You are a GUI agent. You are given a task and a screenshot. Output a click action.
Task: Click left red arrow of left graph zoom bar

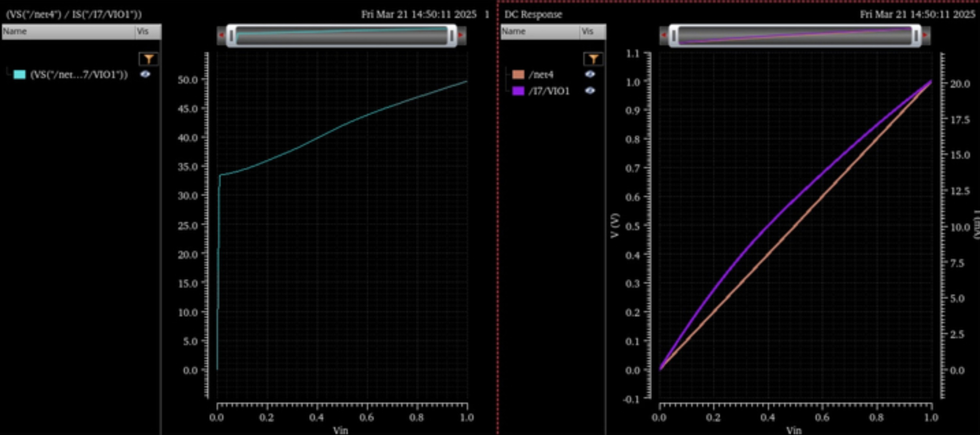click(x=221, y=35)
